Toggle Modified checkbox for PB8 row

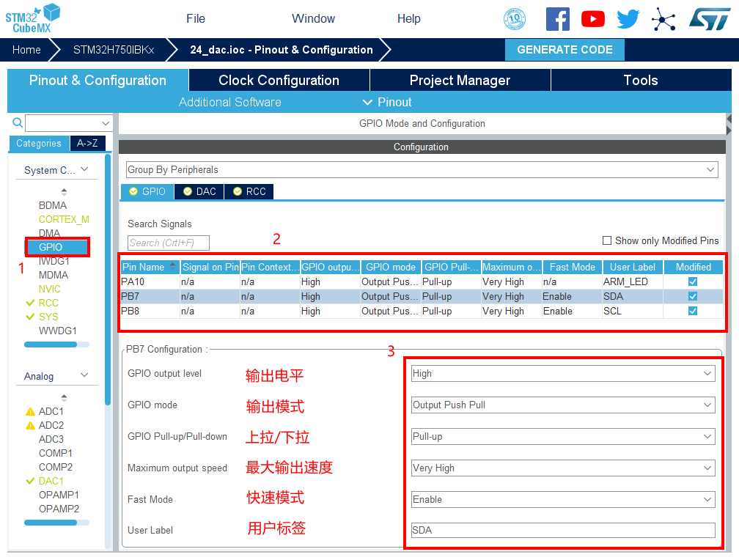[x=693, y=311]
